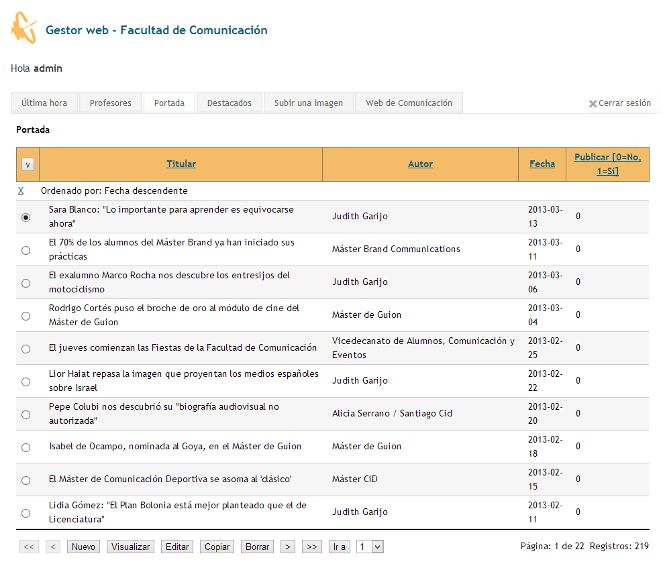This screenshot has width=663, height=568.
Task: Click the orange logo icon in the header
Action: (23, 31)
